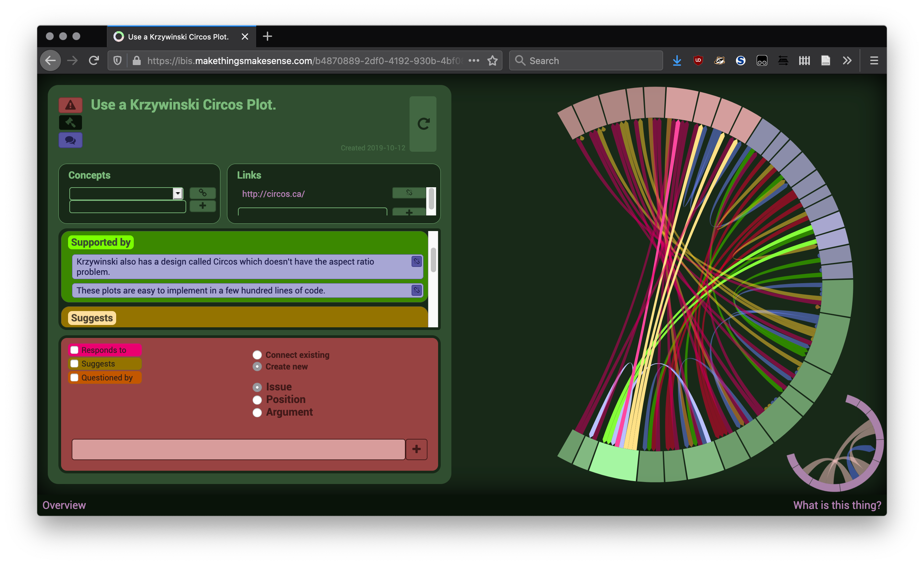This screenshot has height=565, width=924.
Task: Unlink the circos.ca link entry
Action: [x=409, y=193]
